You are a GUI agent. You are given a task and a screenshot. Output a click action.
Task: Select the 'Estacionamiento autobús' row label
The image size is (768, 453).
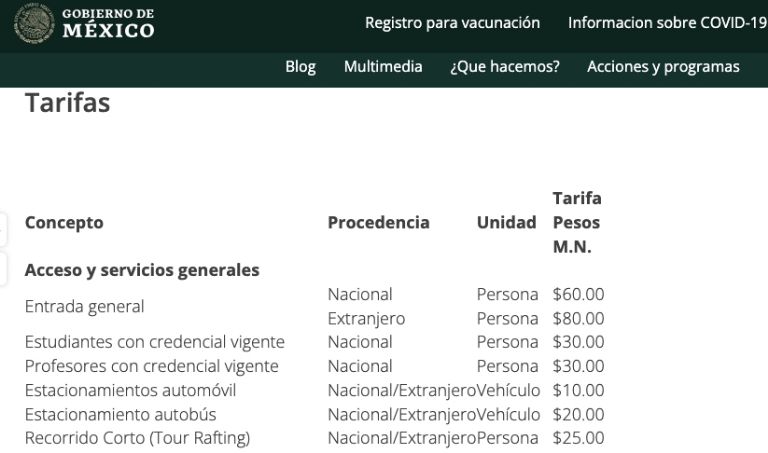tap(120, 414)
